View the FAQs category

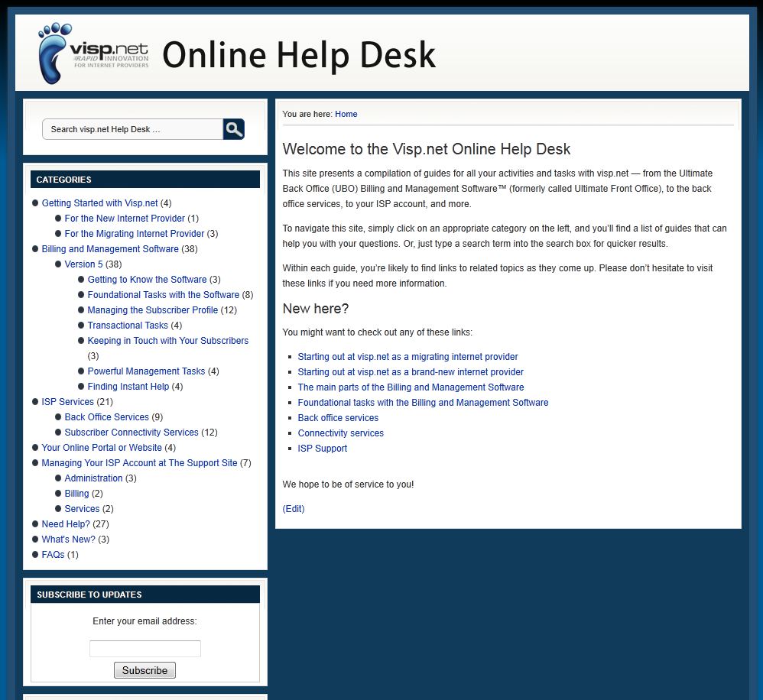point(53,555)
